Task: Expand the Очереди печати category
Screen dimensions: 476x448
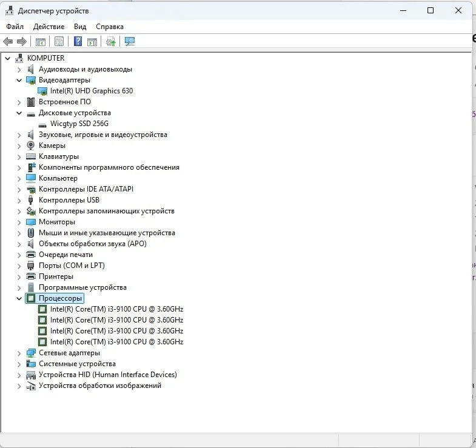Action: pos(19,255)
